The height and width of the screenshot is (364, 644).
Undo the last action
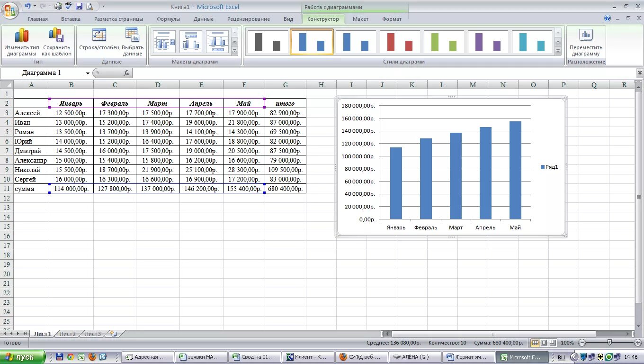coord(28,6)
